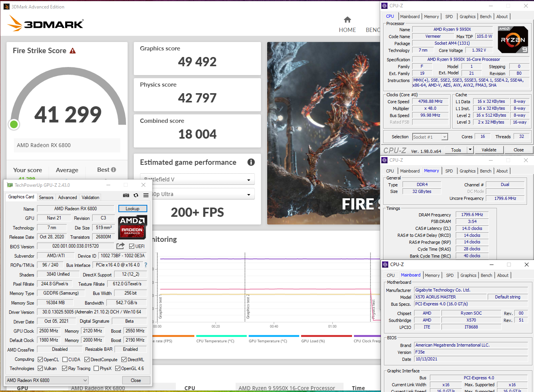Click the Bus Interface question mark
The image size is (534, 392).
[x=146, y=265]
